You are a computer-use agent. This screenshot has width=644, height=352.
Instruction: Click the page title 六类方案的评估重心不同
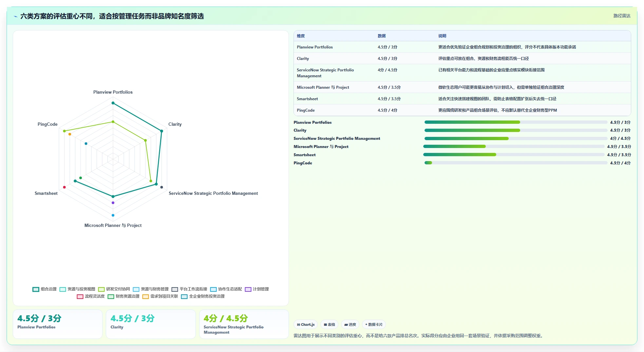pyautogui.click(x=112, y=16)
